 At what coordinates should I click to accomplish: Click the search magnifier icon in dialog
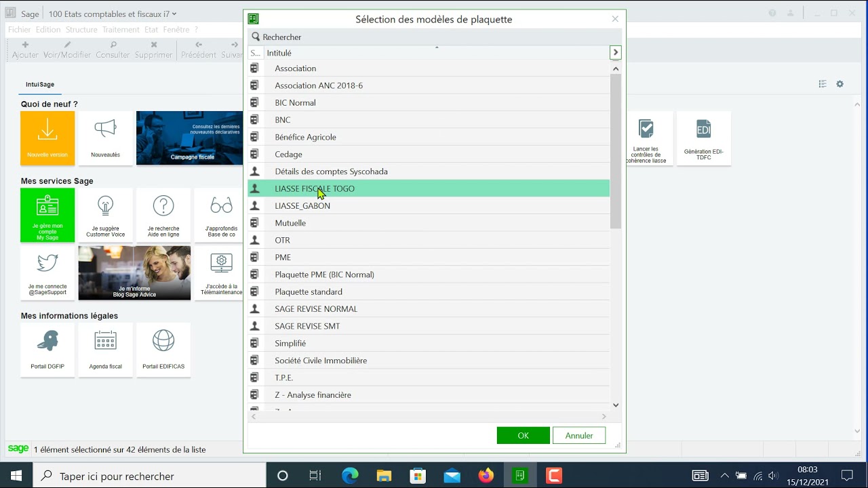(x=256, y=37)
